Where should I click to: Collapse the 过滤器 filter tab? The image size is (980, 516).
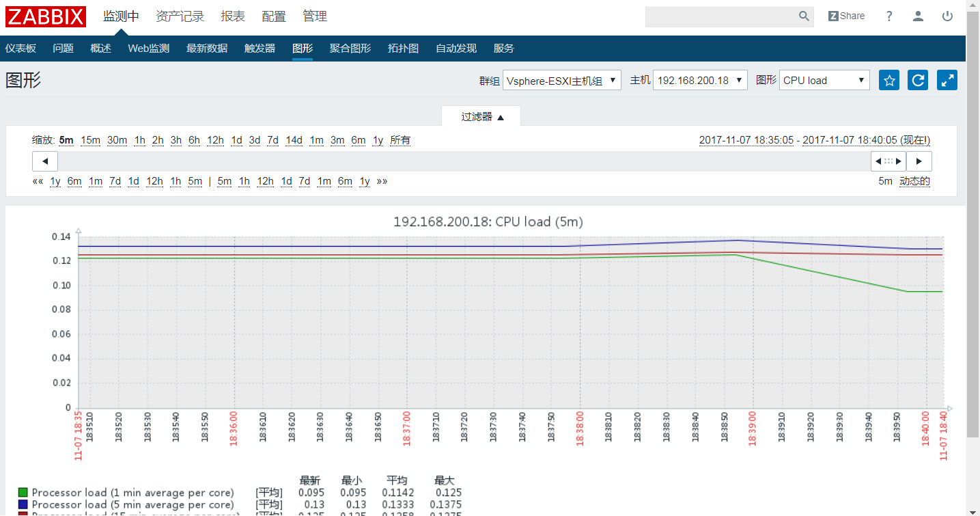point(481,116)
